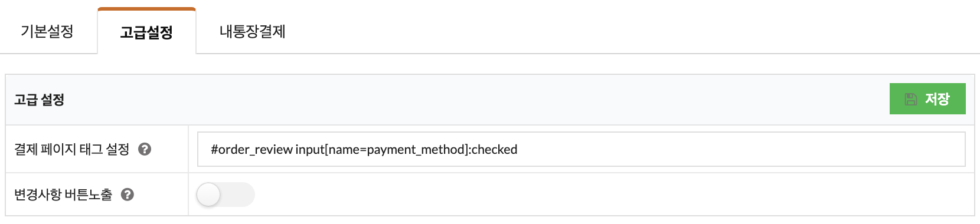Click the gray track of the toggle
Screen dimensions: 980x224
click(x=238, y=195)
